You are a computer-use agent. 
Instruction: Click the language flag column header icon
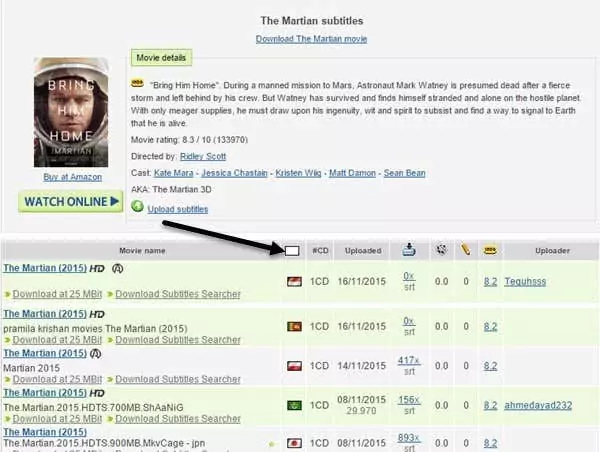click(x=292, y=250)
